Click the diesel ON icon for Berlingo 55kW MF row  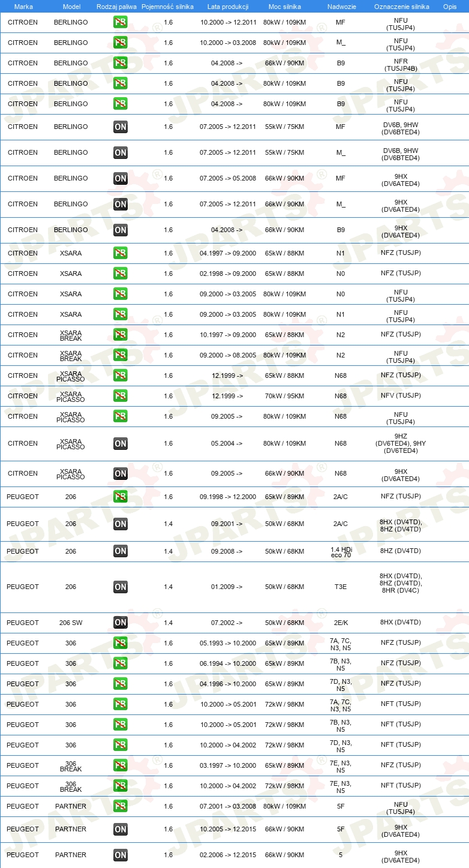coord(121,127)
